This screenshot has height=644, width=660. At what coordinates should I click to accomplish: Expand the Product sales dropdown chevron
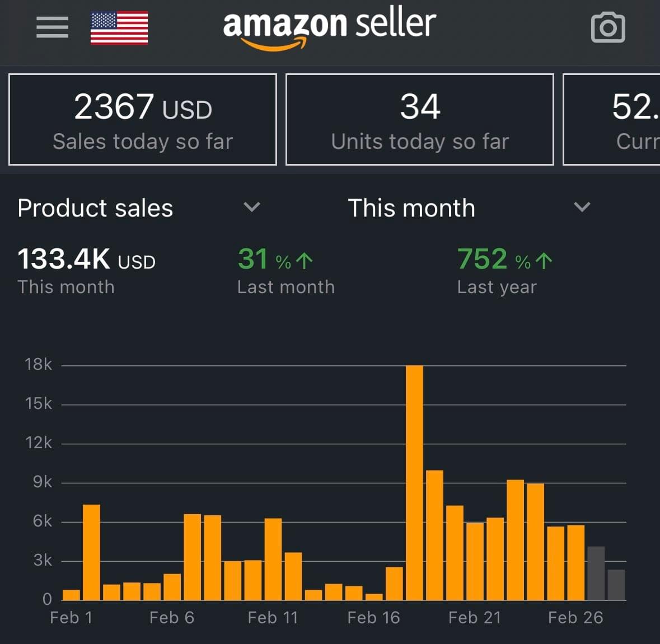[x=252, y=208]
